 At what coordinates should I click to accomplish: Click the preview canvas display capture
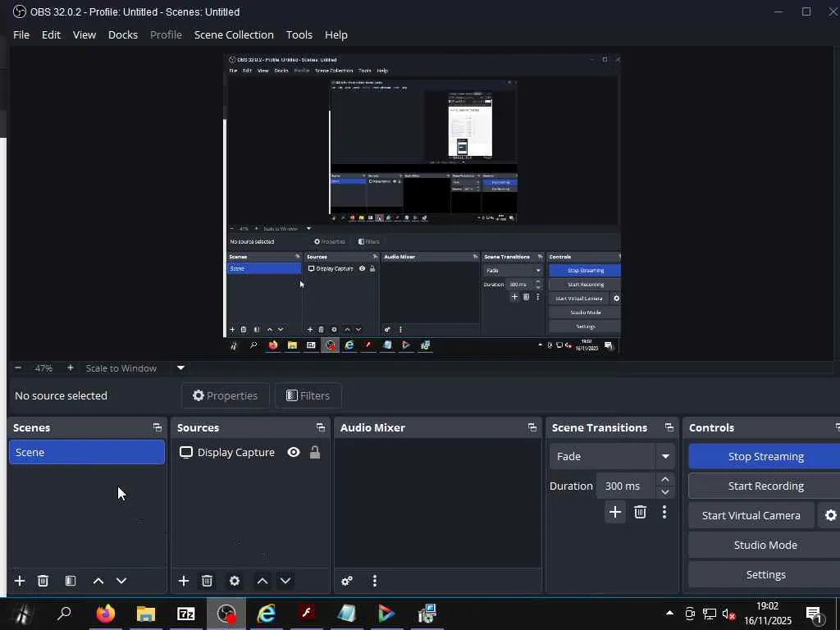[x=422, y=203]
